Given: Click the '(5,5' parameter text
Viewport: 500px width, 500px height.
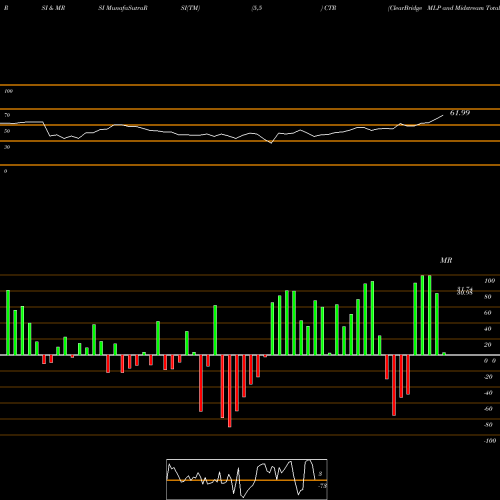Looking at the screenshot, I should pos(257,8).
